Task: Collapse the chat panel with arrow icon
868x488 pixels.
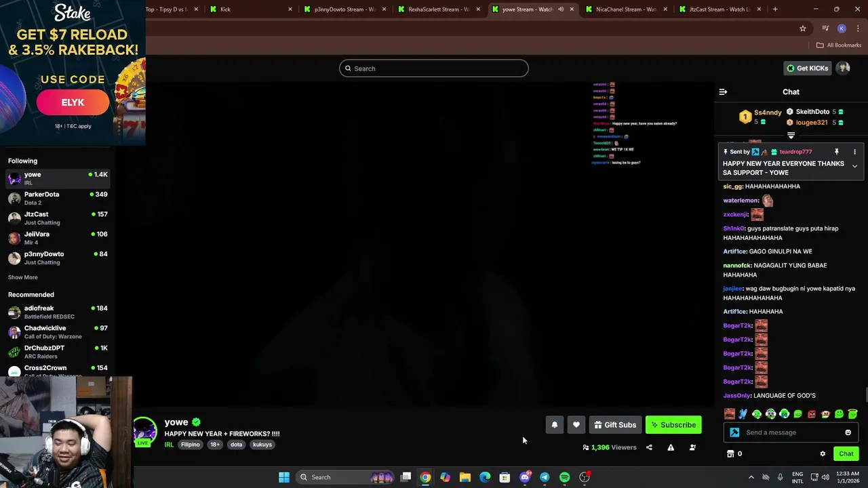Action: (x=723, y=91)
